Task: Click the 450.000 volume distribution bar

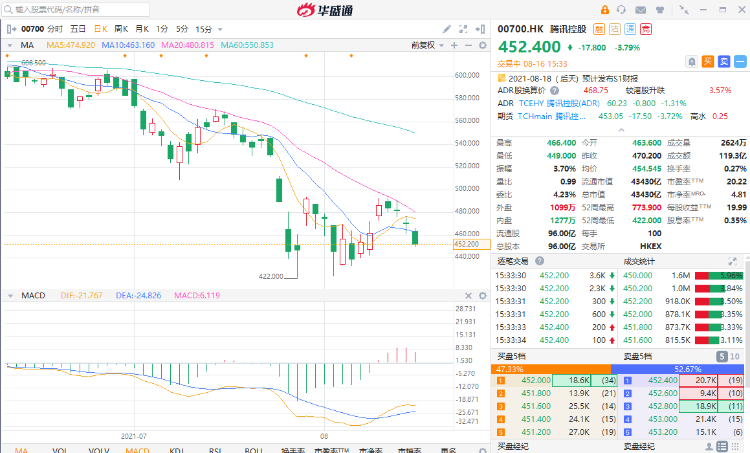Action: 719,276
